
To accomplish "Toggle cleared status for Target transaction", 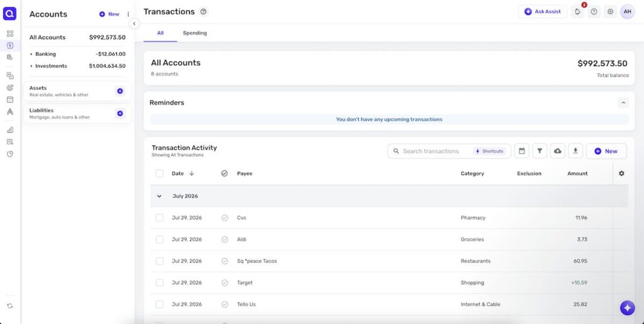I will (x=225, y=282).
